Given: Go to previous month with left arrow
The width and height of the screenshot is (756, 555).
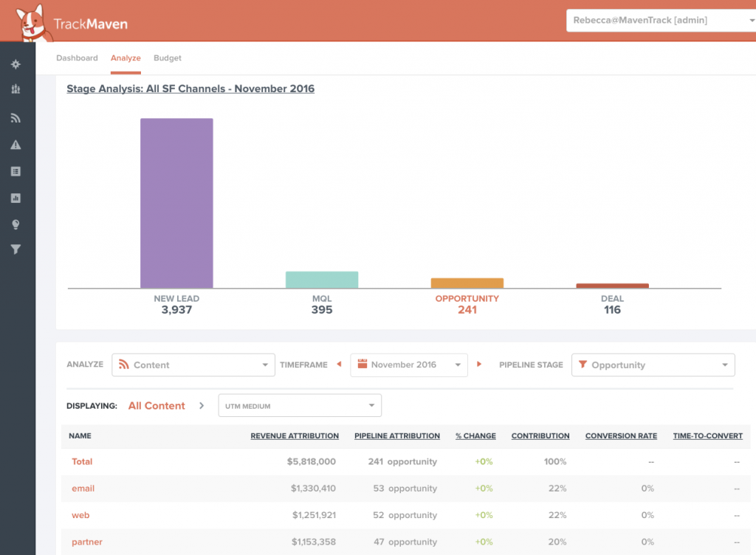Looking at the screenshot, I should [x=339, y=365].
